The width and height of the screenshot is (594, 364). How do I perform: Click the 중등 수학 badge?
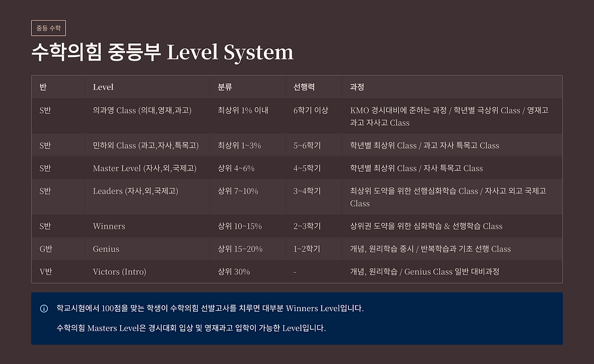point(49,28)
